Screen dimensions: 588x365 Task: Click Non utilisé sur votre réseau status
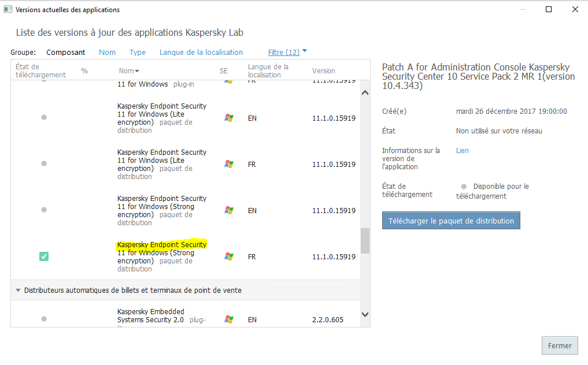(x=499, y=131)
